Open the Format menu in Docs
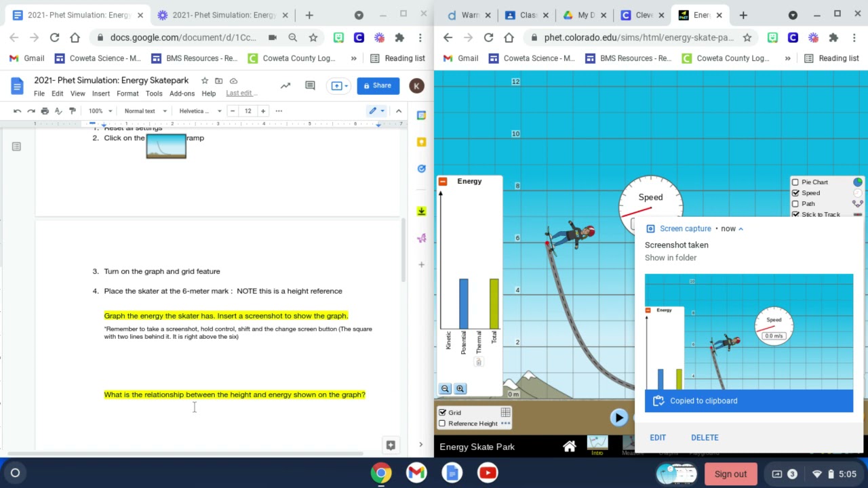Image resolution: width=868 pixels, height=488 pixels. coord(127,94)
